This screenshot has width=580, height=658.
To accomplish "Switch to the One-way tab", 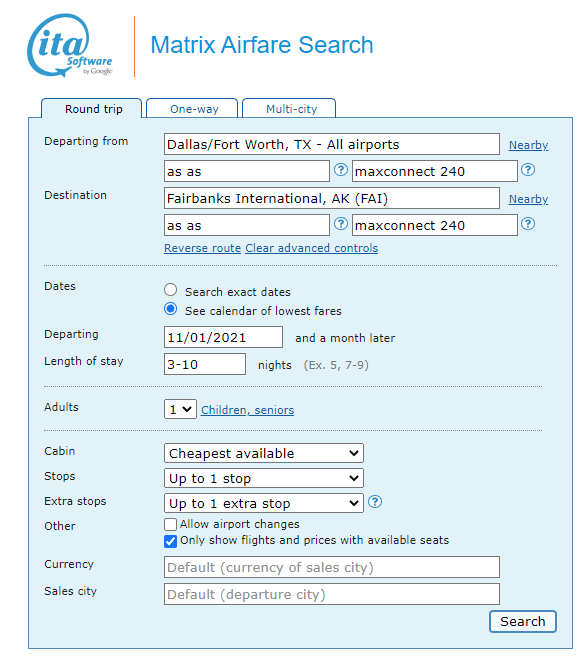I will 192,109.
